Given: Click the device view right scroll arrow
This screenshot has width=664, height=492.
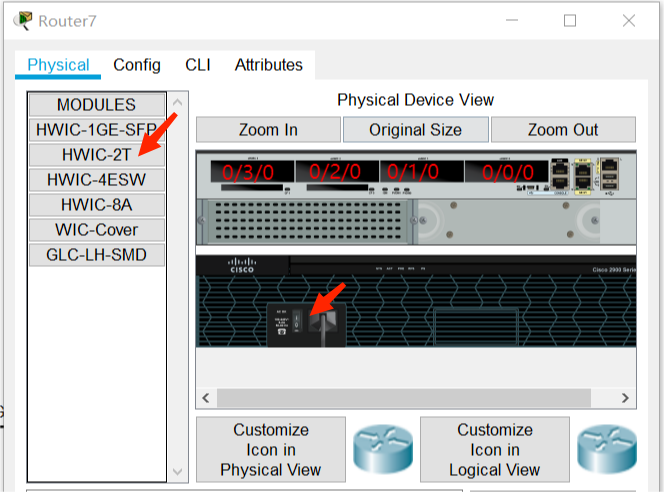Looking at the screenshot, I should tap(625, 398).
